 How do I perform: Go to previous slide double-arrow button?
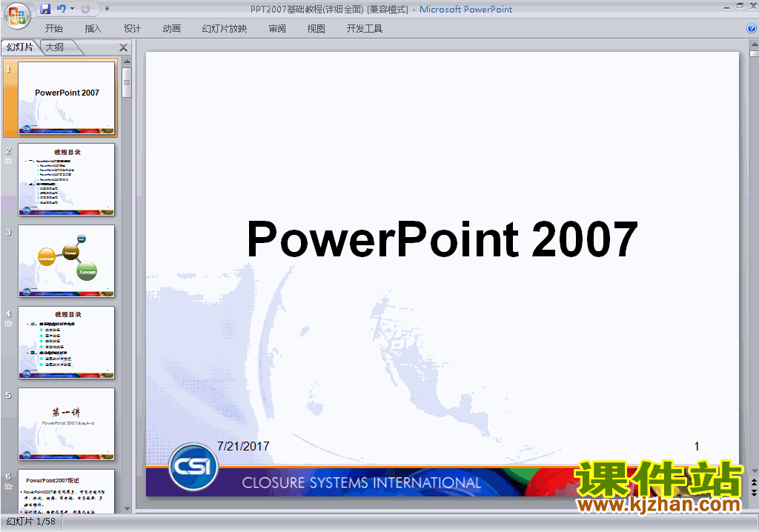[x=754, y=482]
